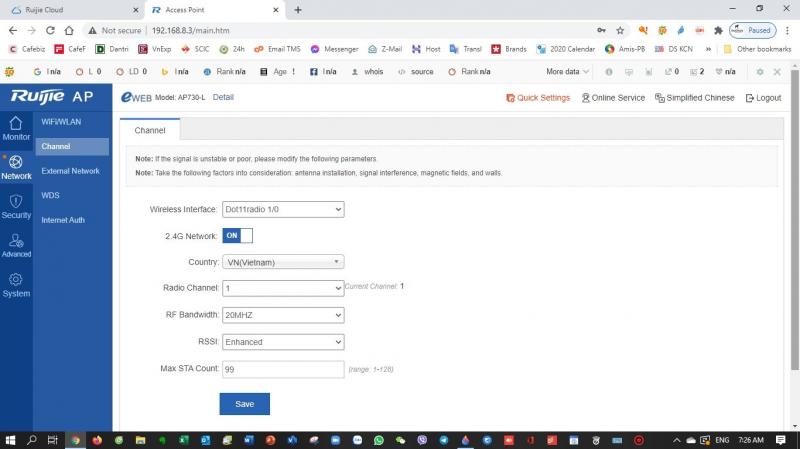
Task: Open the Detail link next to model
Action: point(223,97)
